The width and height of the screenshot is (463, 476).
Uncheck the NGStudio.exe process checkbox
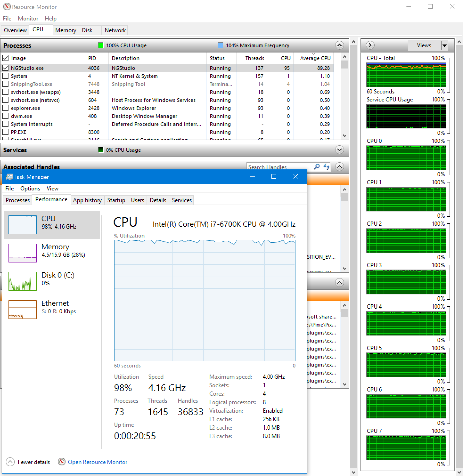point(5,68)
